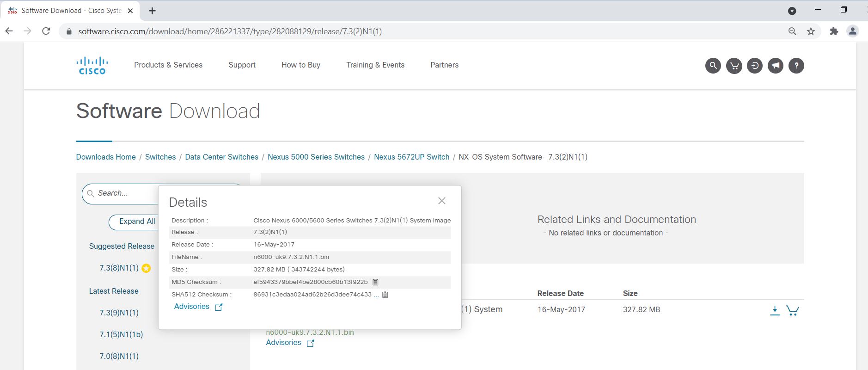
Task: Open the Partners menu
Action: pyautogui.click(x=445, y=65)
